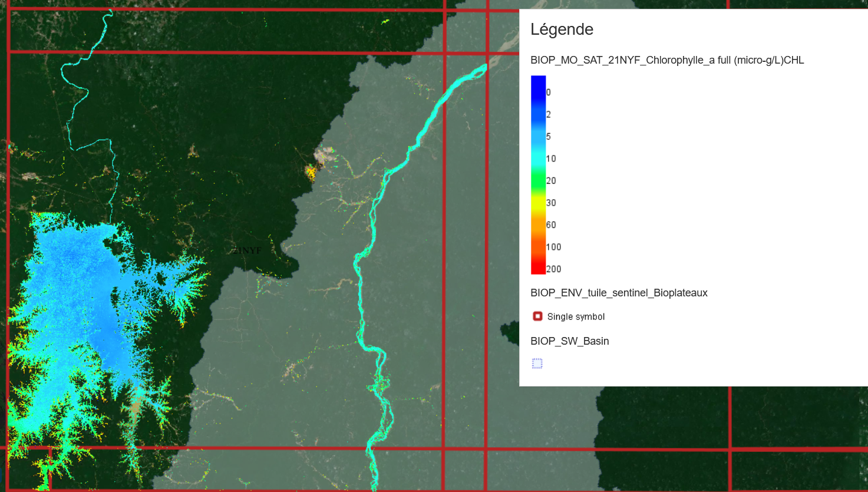Viewport: 868px width, 492px height.
Task: Click the legend value label 2
Action: tap(548, 114)
